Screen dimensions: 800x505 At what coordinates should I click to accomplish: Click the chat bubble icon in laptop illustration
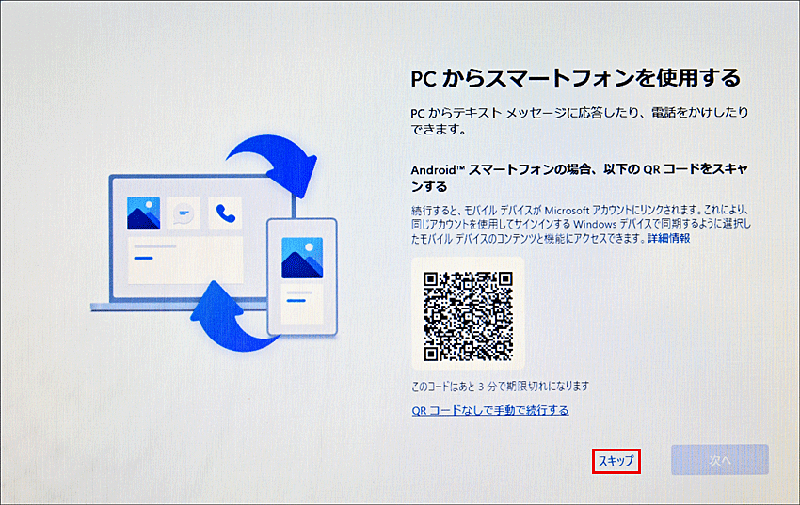(x=184, y=213)
